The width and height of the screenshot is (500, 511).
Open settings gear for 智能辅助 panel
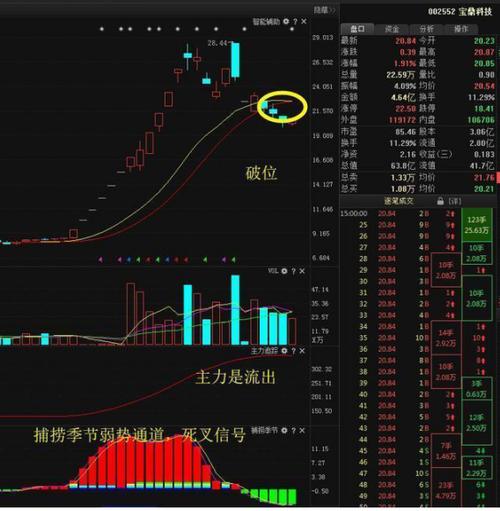click(x=286, y=22)
